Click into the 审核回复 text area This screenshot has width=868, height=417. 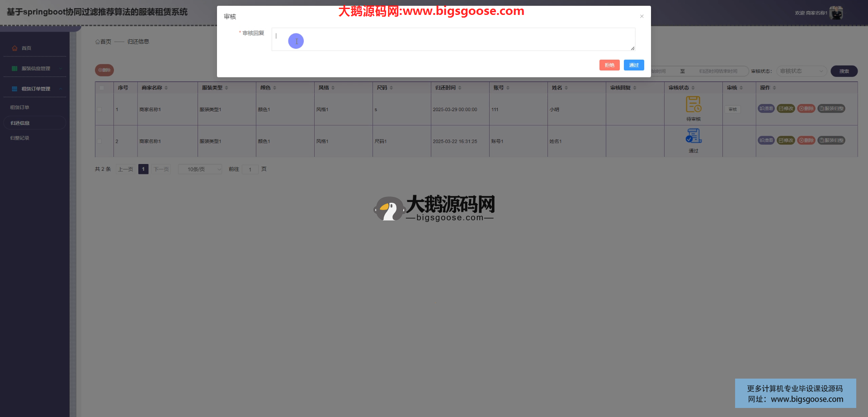(x=452, y=39)
